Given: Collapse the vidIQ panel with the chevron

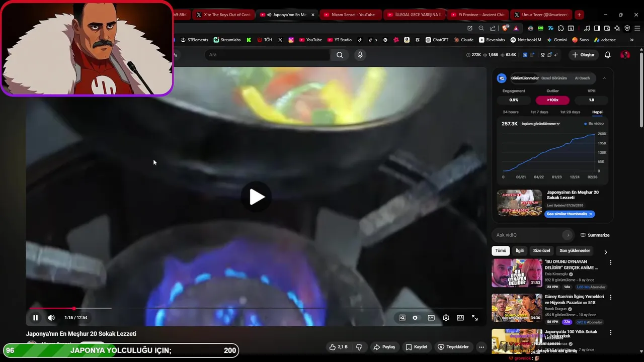Looking at the screenshot, I should 604,78.
